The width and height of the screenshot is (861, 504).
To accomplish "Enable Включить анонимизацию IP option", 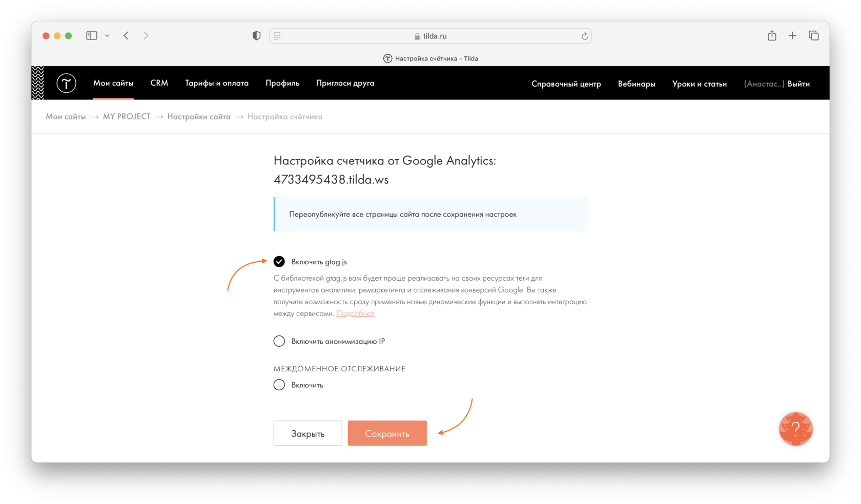I will [x=279, y=341].
